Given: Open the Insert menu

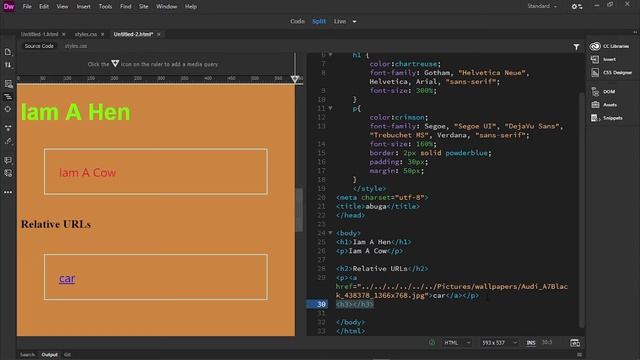Looking at the screenshot, I should pyautogui.click(x=83, y=7).
